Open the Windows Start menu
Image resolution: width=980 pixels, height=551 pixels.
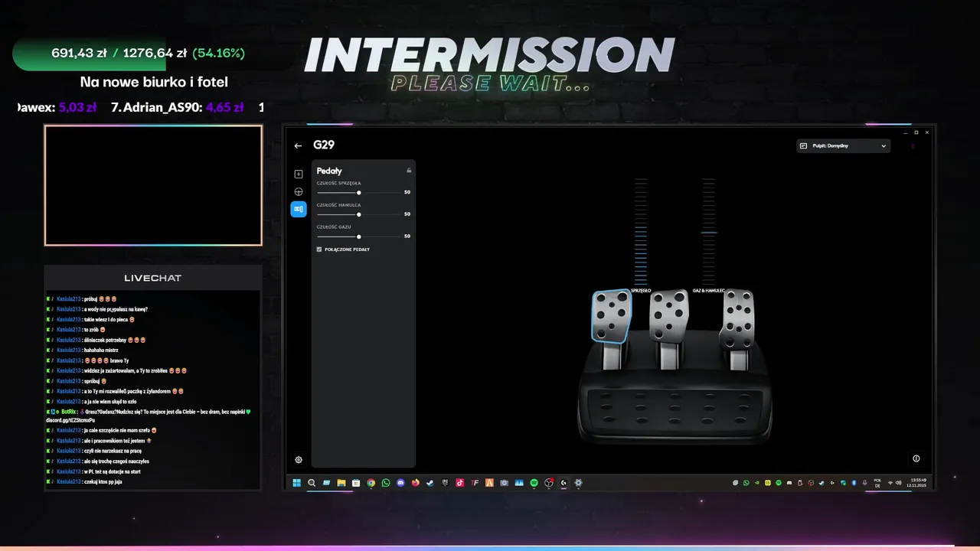click(x=296, y=483)
